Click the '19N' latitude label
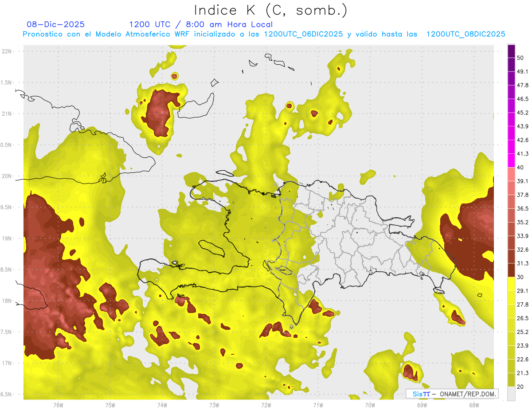Screen dimensions: 532x411 7,239
